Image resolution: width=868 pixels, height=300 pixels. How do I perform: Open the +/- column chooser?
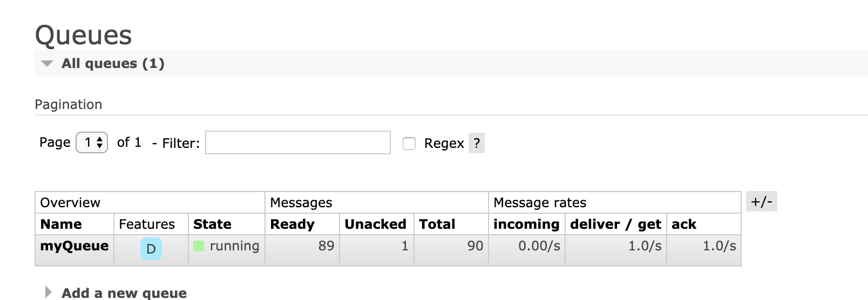click(762, 201)
